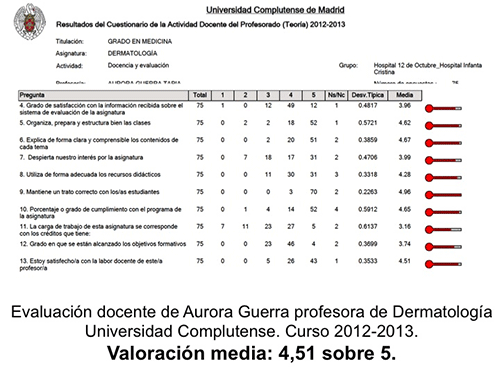The width and height of the screenshot is (500, 375).
Task: Select question 5 Organiza, prepara y estructura
Action: [85, 123]
